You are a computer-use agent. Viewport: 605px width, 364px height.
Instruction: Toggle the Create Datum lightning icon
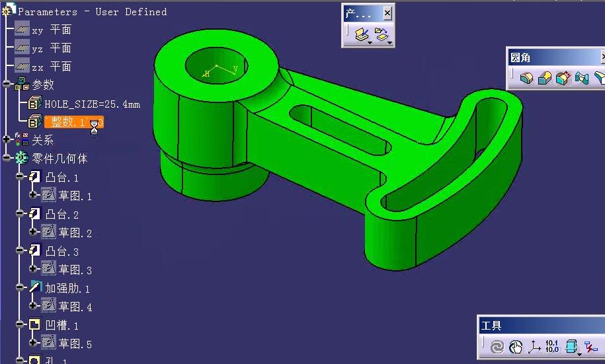[590, 347]
